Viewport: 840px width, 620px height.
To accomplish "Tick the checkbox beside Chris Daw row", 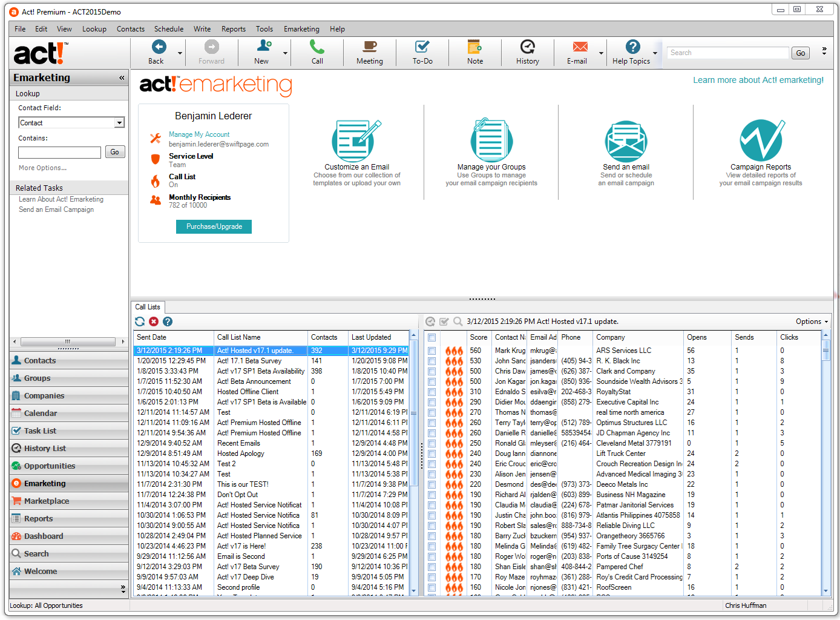I will (432, 371).
